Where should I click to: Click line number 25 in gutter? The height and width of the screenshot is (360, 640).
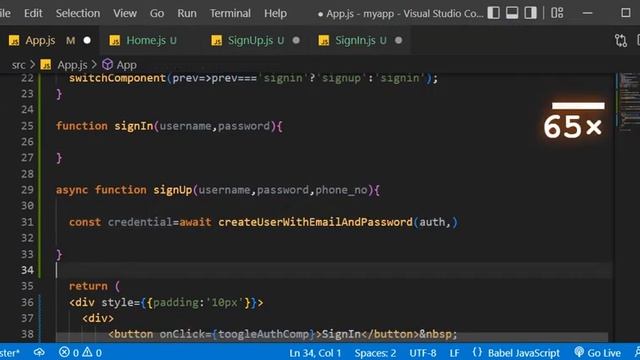tap(27, 126)
